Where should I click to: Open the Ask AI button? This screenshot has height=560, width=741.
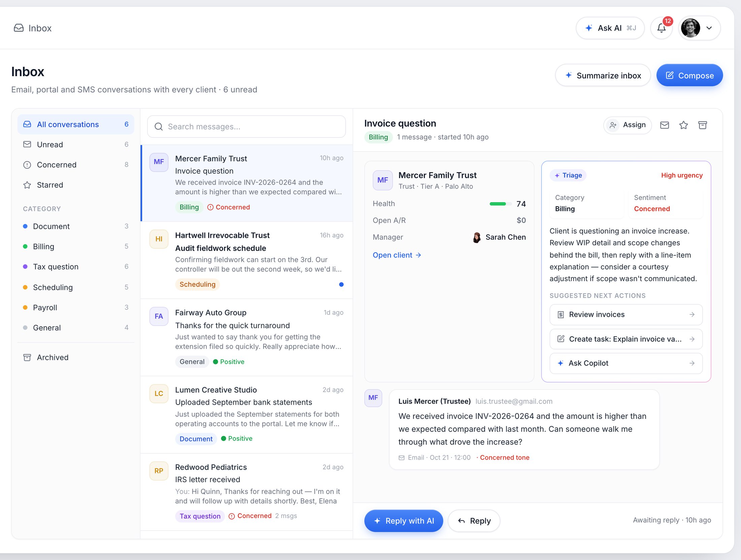(610, 28)
